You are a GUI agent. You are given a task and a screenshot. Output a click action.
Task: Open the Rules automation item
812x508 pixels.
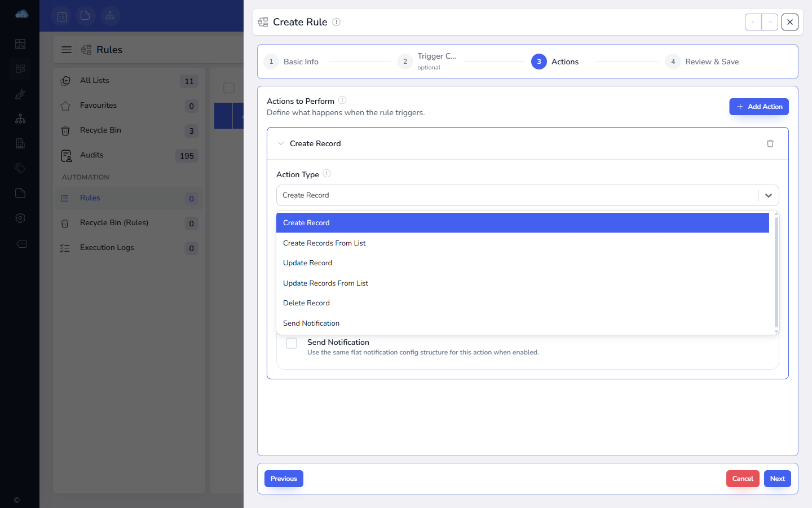click(129, 198)
